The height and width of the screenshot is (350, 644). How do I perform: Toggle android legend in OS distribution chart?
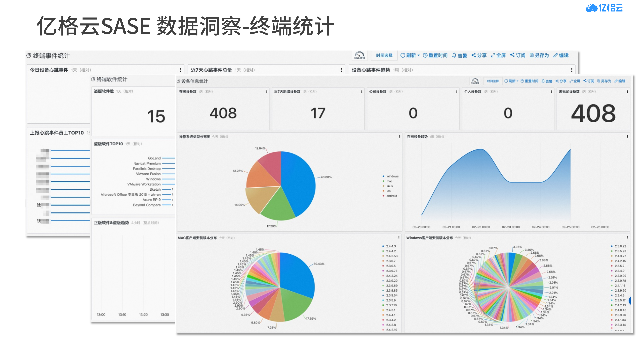click(x=391, y=196)
